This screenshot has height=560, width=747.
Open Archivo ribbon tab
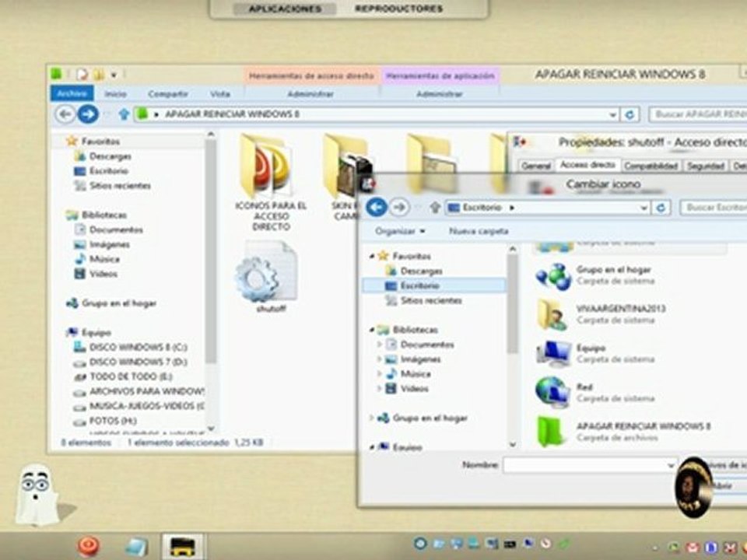point(72,94)
